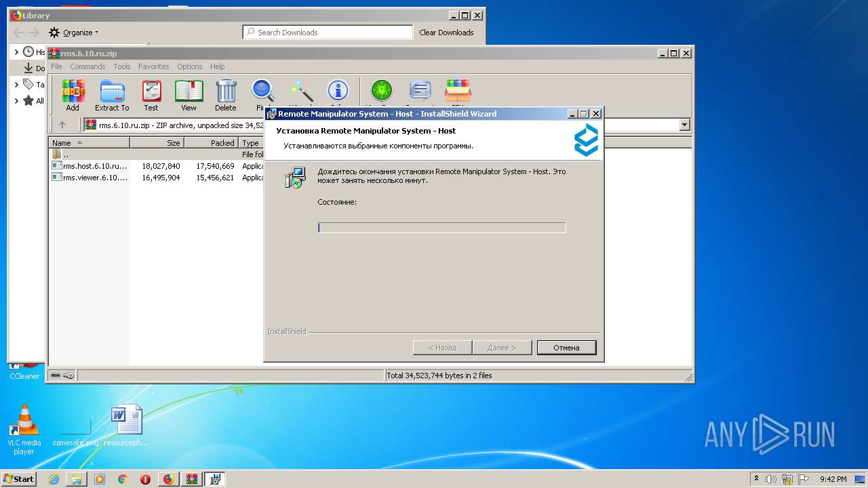Viewport: 868px width, 488px height.
Task: Click the 18,027,840 size value
Action: tap(161, 165)
